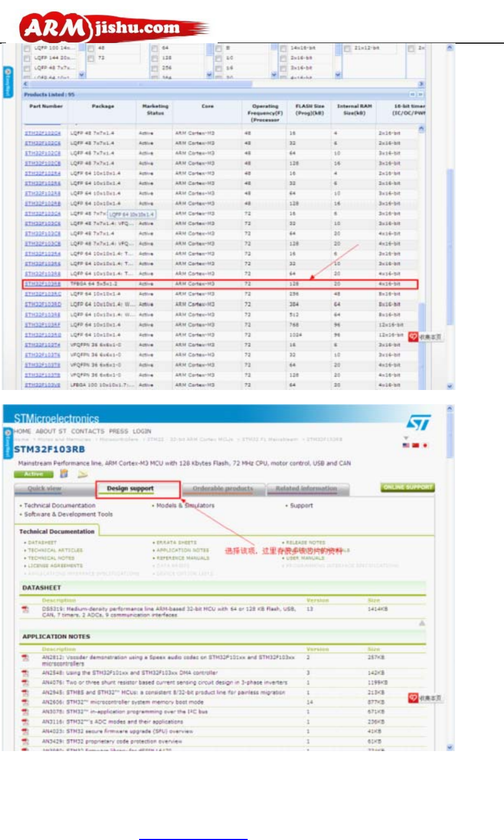The height and width of the screenshot is (840, 504).
Task: Open Models & Simulators link
Action: pos(185,506)
